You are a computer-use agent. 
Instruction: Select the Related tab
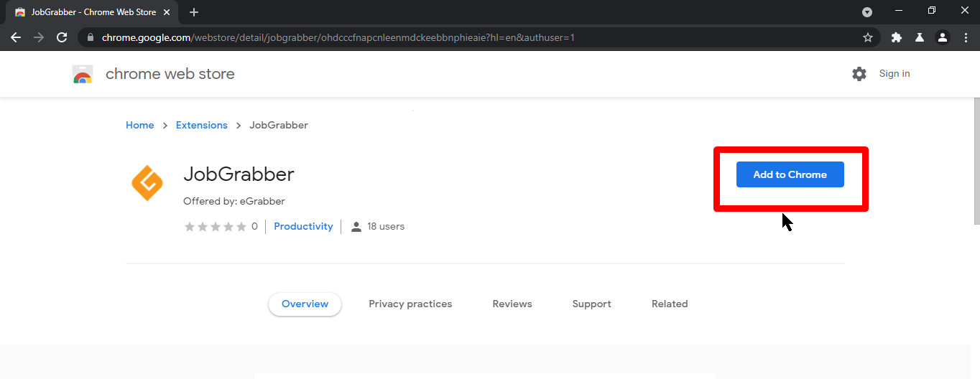(670, 304)
